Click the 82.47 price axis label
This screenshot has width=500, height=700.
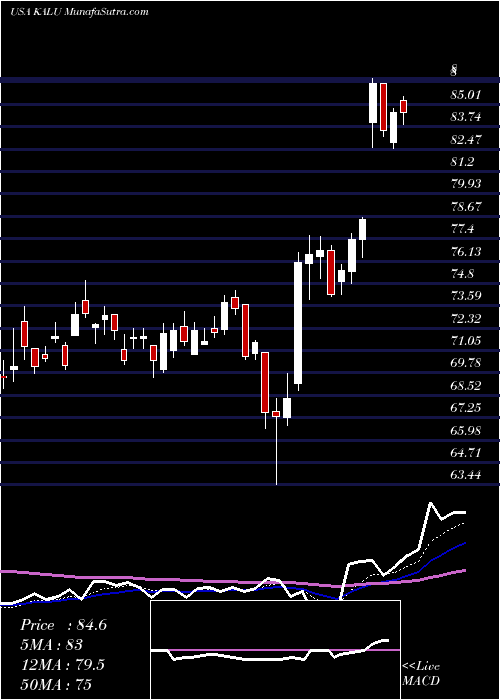tap(466, 139)
